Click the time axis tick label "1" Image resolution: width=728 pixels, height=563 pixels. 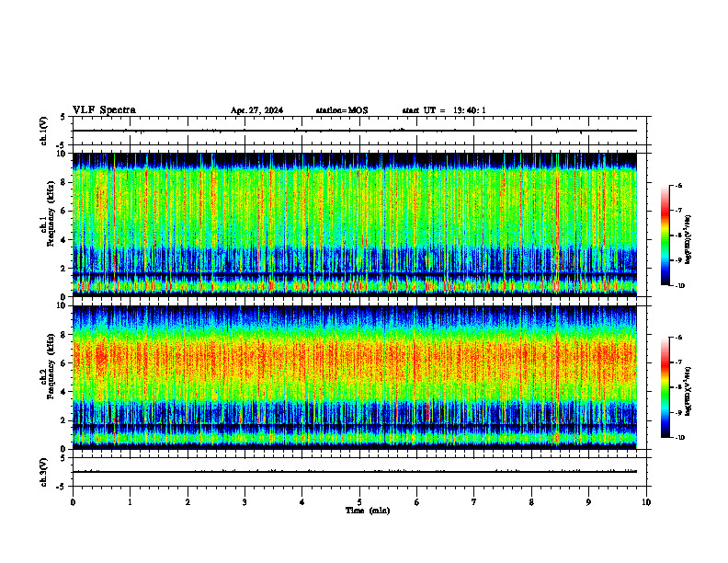[130, 502]
